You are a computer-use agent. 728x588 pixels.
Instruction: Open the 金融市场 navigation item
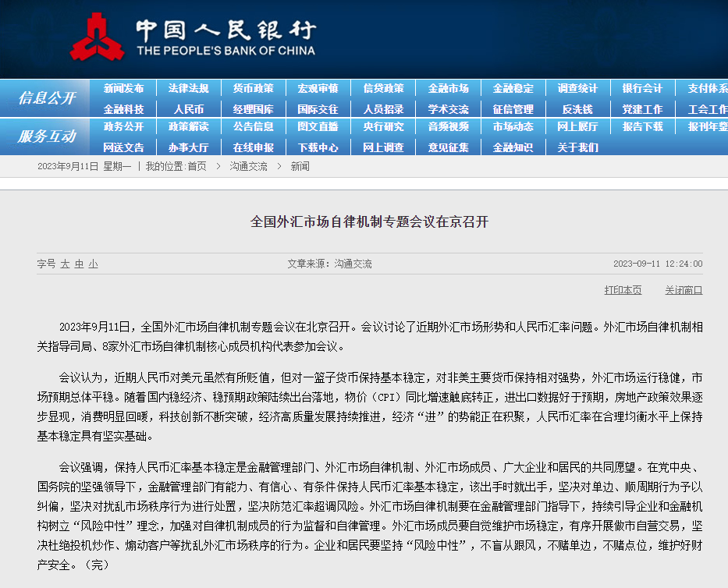coord(448,88)
